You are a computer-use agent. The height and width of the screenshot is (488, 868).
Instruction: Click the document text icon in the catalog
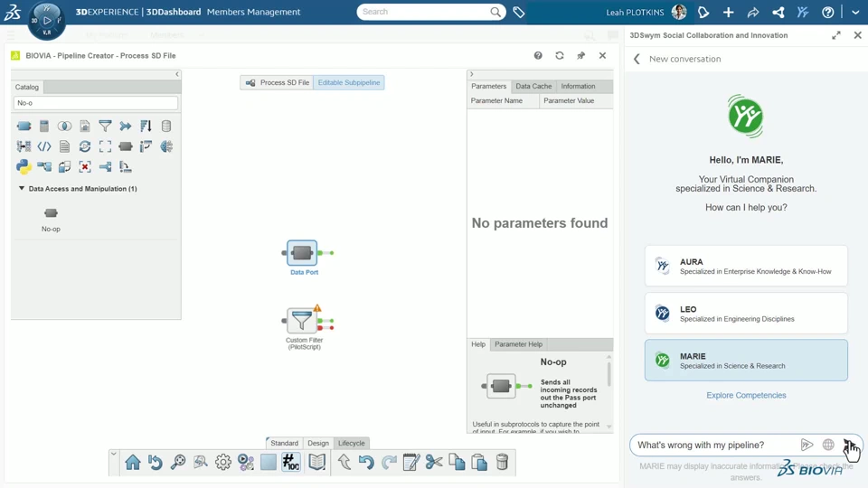point(64,146)
